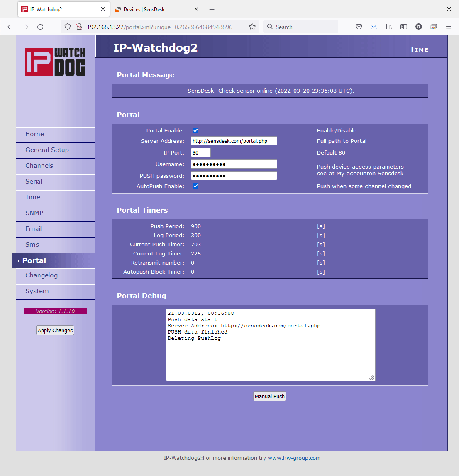459x476 pixels.
Task: Open the account avatar R icon
Action: click(x=419, y=27)
